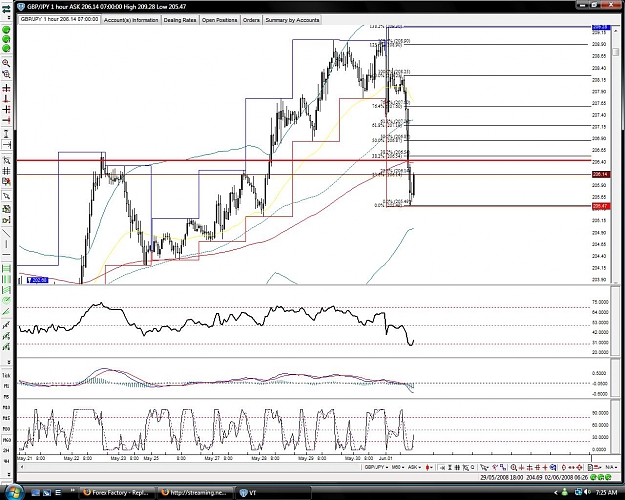
Task: Click the 7:25 AM system clock
Action: click(x=607, y=492)
